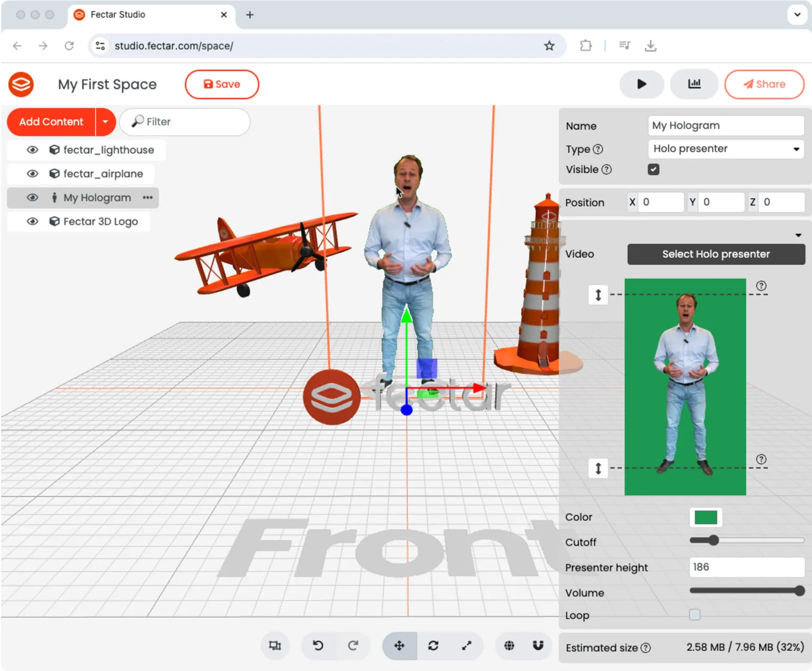Viewport: 812px width, 671px height.
Task: Open the analytics chart button
Action: pyautogui.click(x=694, y=85)
